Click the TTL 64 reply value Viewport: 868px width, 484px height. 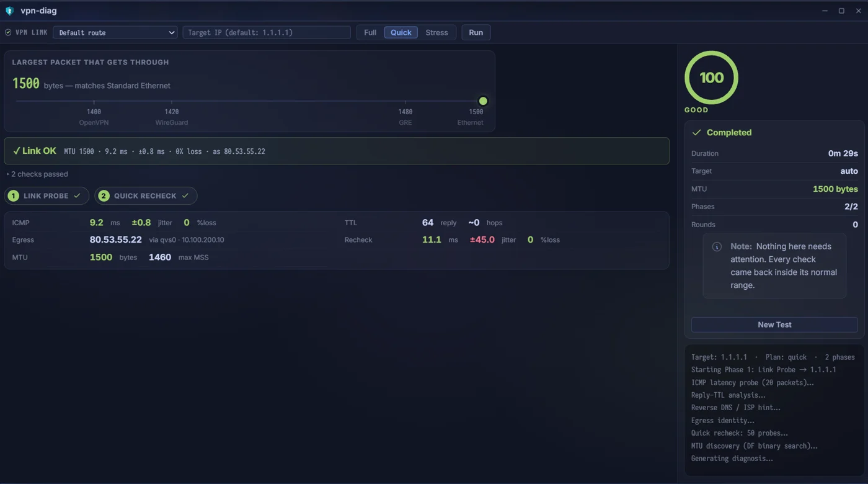pos(428,222)
